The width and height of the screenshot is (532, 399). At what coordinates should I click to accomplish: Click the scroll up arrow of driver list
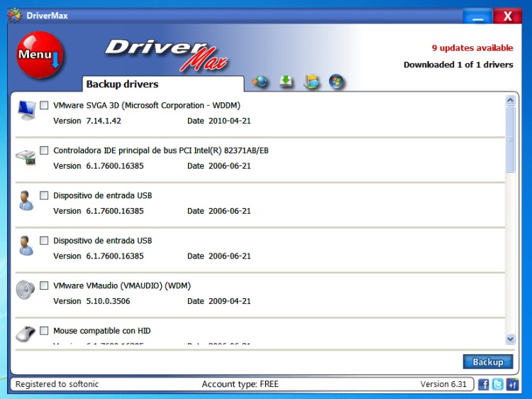(x=510, y=101)
